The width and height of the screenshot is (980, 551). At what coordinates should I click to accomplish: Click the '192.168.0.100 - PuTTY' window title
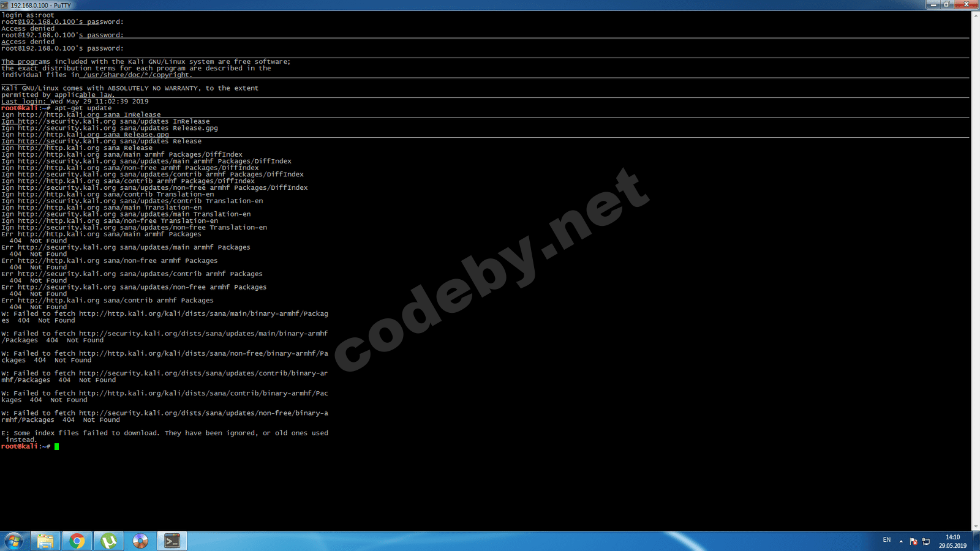(x=41, y=6)
